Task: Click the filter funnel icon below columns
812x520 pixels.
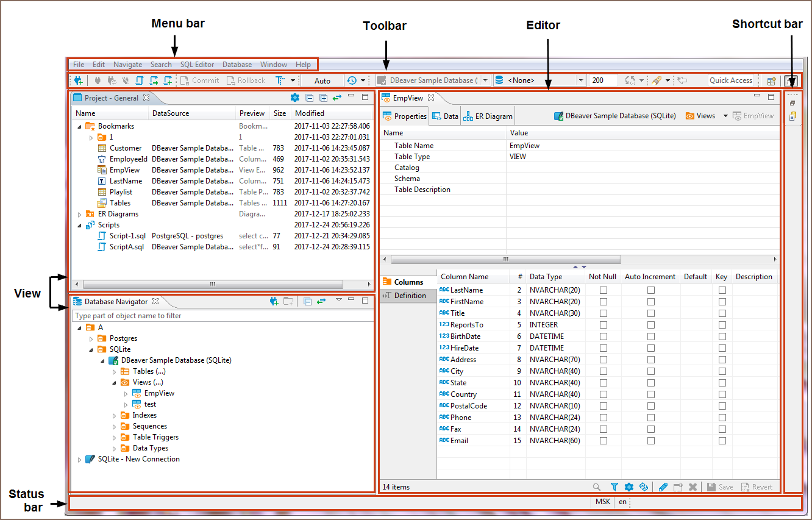Action: tap(614, 487)
